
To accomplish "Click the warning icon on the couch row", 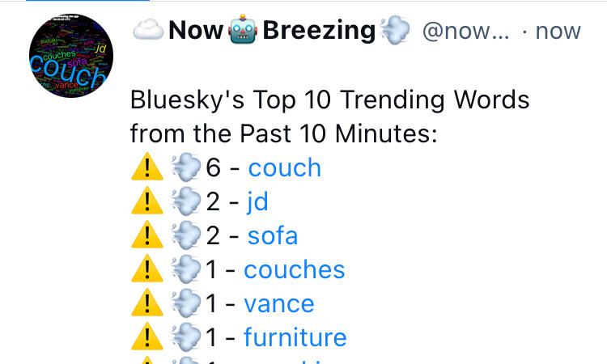I will coord(147,167).
